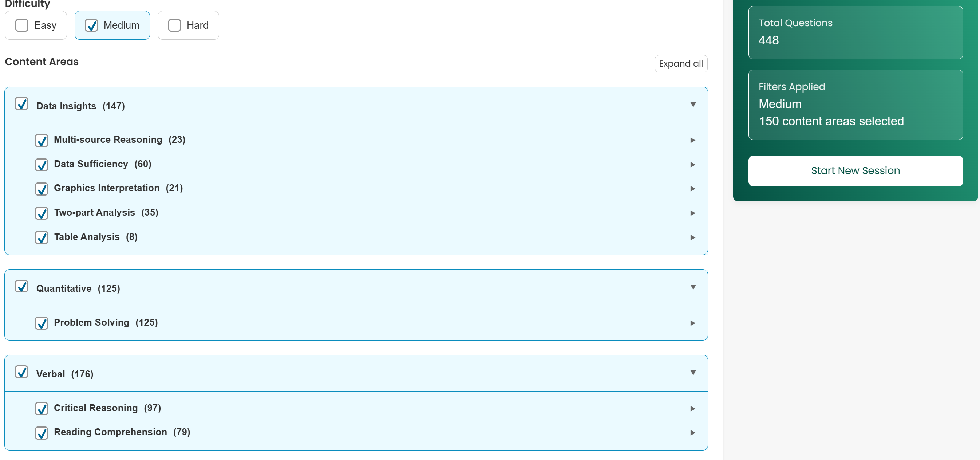Collapse the Verbal section arrow

[693, 373]
